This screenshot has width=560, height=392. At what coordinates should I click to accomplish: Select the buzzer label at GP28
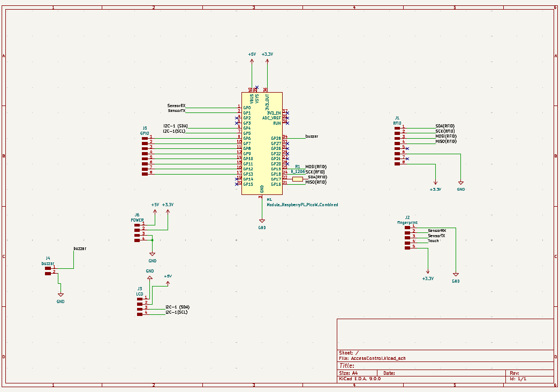tap(312, 136)
